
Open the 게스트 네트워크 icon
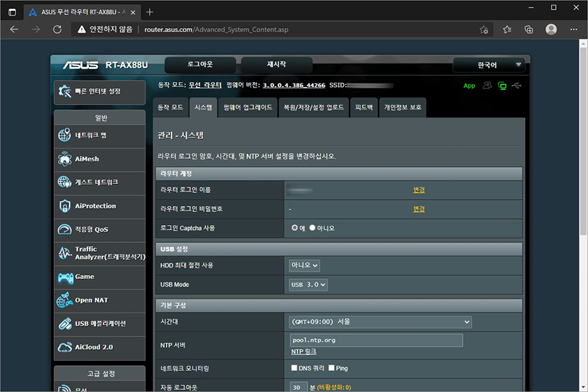click(64, 182)
